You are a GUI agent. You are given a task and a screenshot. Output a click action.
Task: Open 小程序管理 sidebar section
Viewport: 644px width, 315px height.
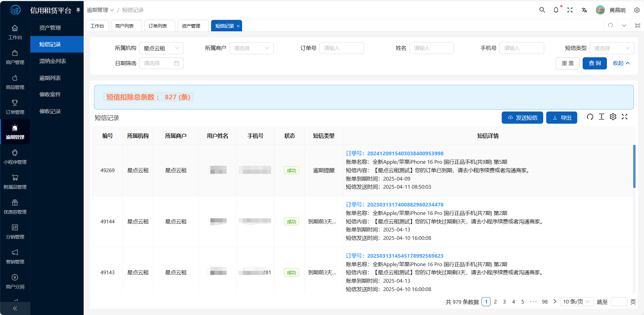click(15, 157)
